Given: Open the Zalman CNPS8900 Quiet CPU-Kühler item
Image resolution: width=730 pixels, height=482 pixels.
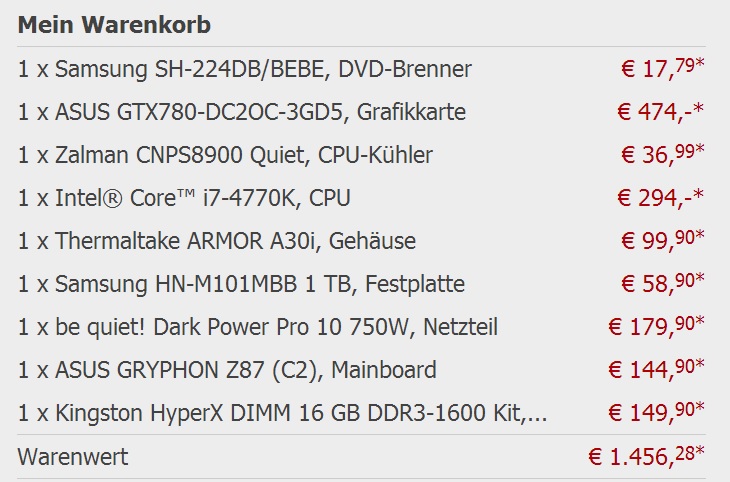Looking at the screenshot, I should click(x=225, y=156).
